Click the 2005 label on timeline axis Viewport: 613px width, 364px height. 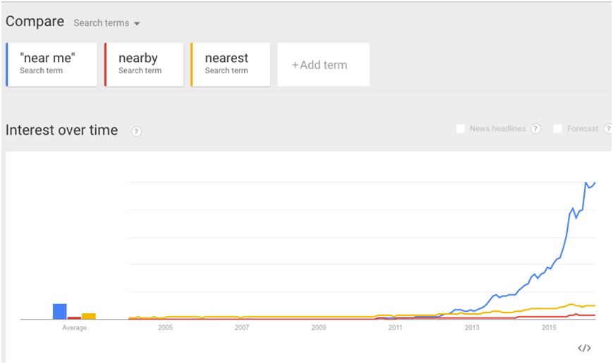pyautogui.click(x=165, y=327)
